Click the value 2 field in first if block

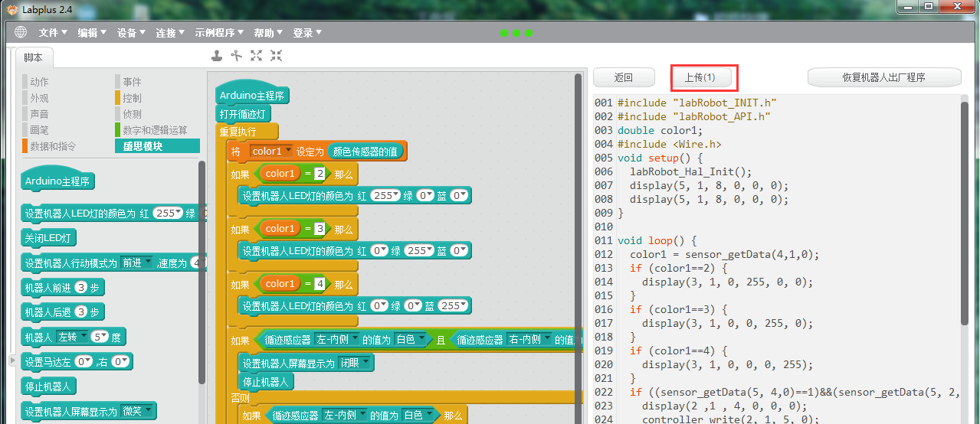pos(320,174)
